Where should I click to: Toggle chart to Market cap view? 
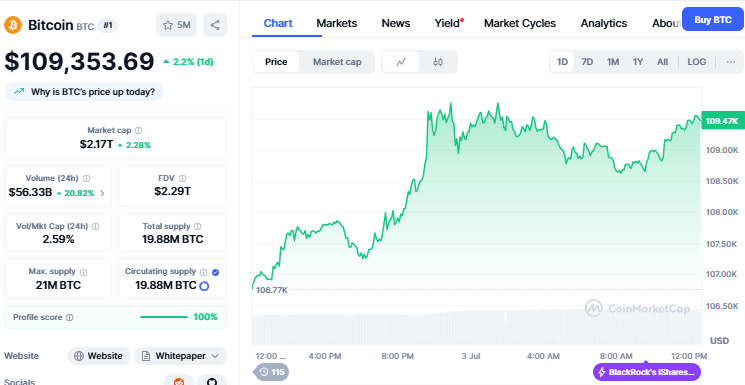pos(337,62)
